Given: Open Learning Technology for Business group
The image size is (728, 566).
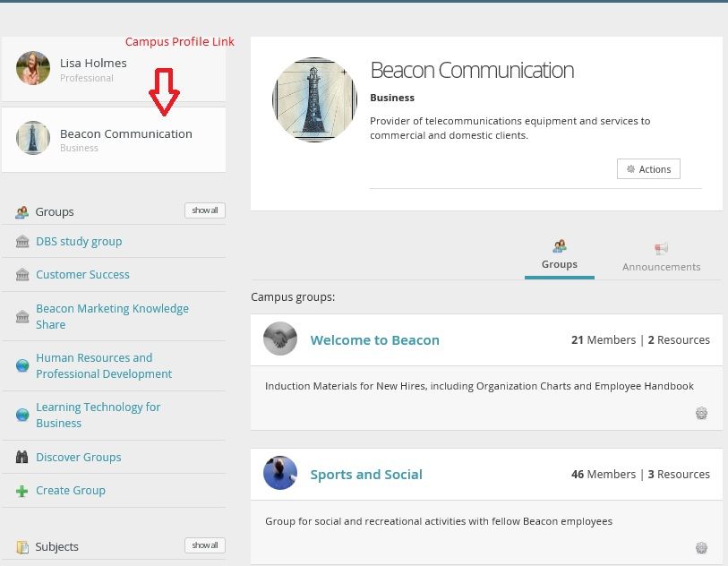Looking at the screenshot, I should point(98,416).
